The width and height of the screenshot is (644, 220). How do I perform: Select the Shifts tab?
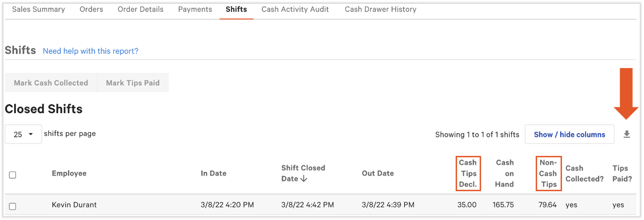click(x=236, y=9)
